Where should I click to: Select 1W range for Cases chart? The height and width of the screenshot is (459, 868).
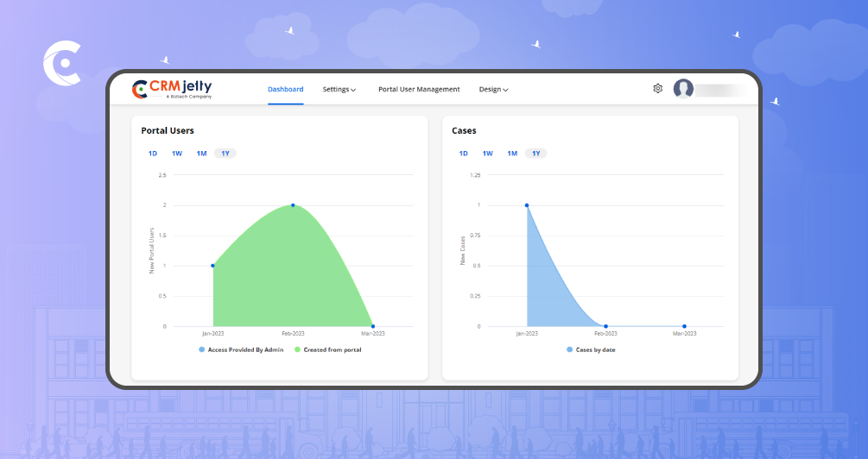(x=488, y=154)
